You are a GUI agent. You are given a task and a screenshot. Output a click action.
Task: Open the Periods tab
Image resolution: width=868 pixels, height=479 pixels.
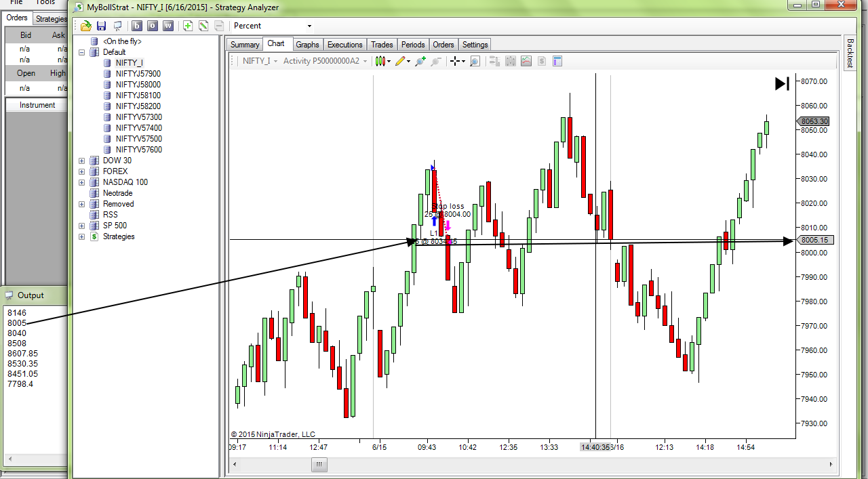(413, 45)
